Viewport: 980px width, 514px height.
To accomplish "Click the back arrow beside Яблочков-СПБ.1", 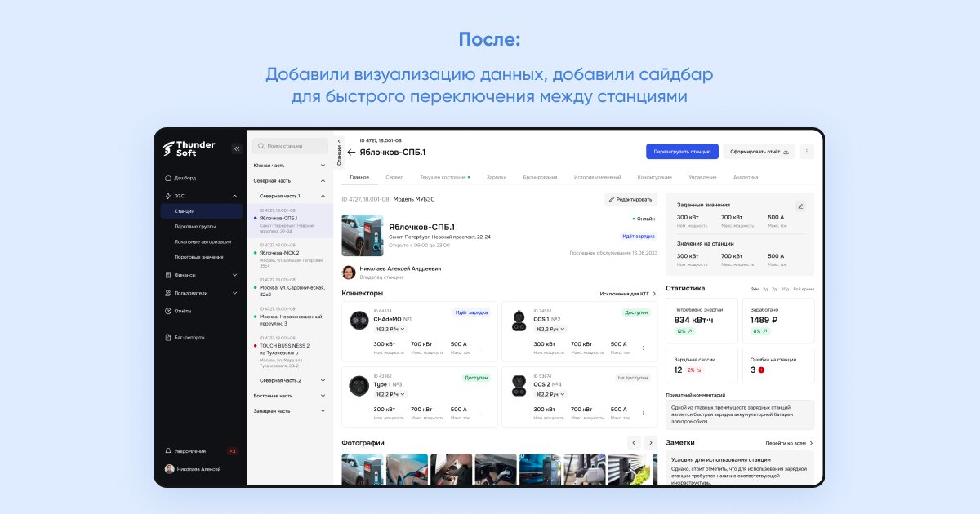I will point(351,152).
